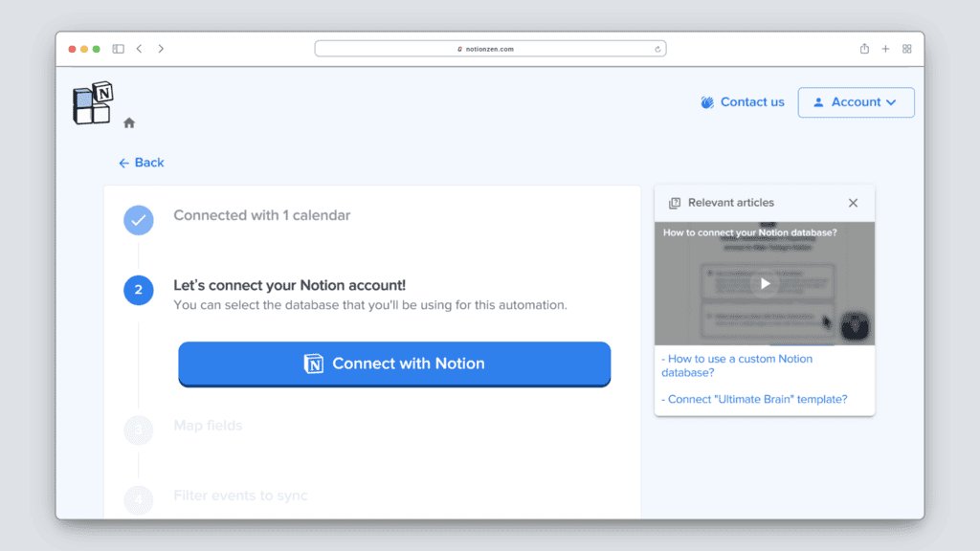
Task: Click the Notion Zen cube logo
Action: tap(93, 102)
